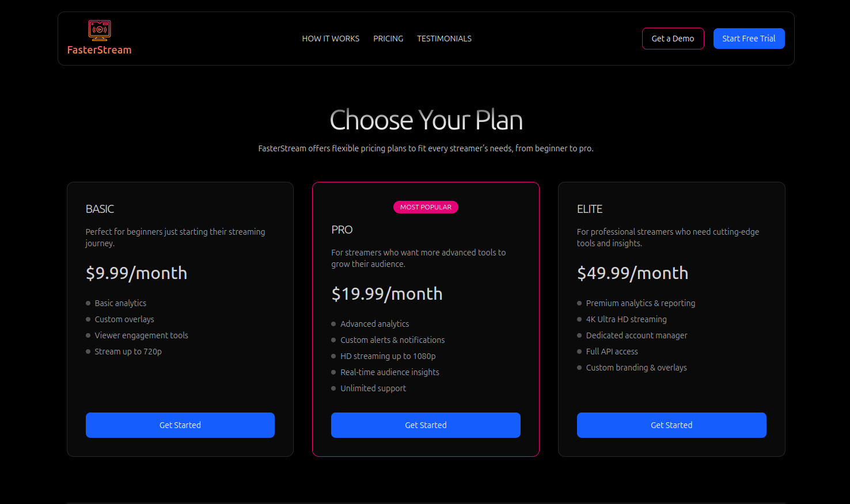This screenshot has height=504, width=850.
Task: Click the $19.99/month Pro price
Action: coord(387,294)
